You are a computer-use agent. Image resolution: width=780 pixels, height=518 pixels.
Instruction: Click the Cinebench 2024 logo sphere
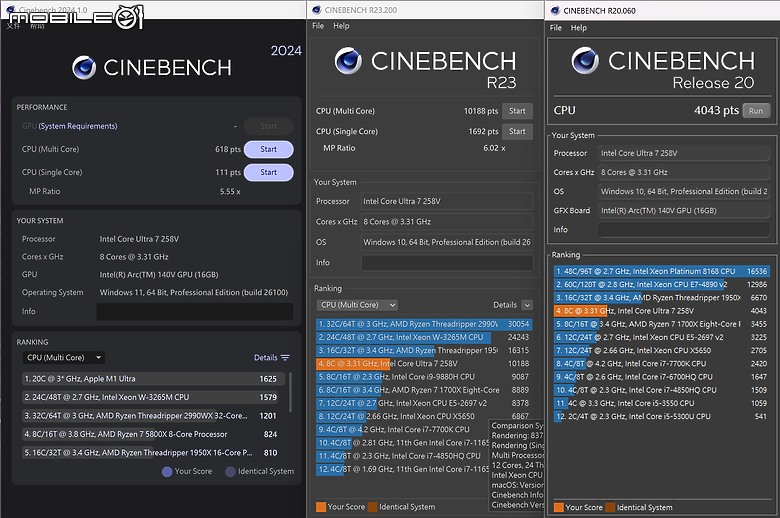click(x=84, y=68)
